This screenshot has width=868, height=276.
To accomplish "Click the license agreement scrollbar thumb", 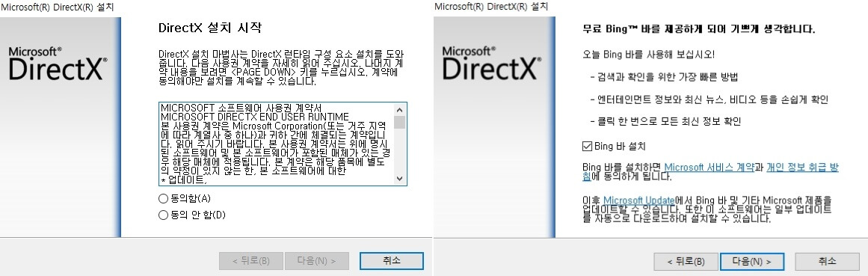I will (400, 122).
